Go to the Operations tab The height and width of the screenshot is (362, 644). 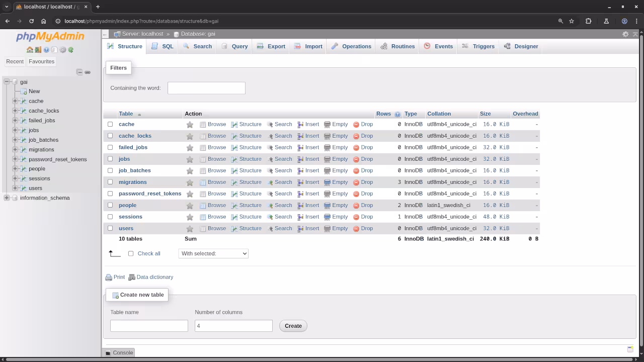[x=351, y=46]
